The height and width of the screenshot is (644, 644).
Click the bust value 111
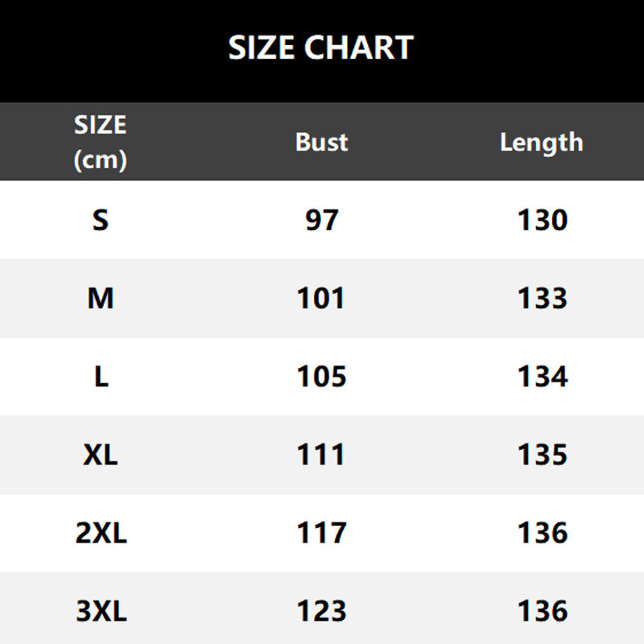tap(320, 455)
